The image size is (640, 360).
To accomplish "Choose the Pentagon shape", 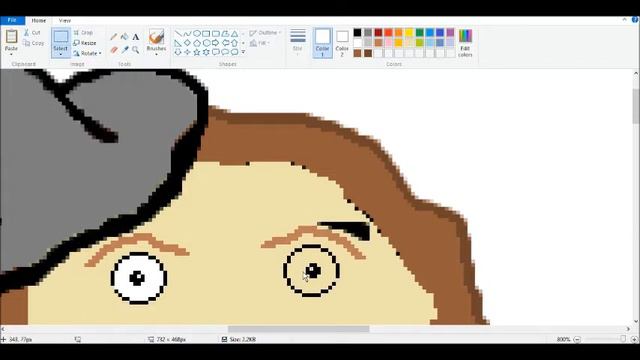I will (x=197, y=43).
